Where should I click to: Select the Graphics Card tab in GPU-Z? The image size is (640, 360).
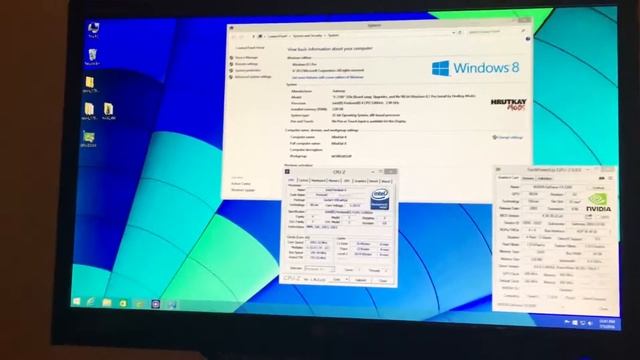(x=508, y=178)
